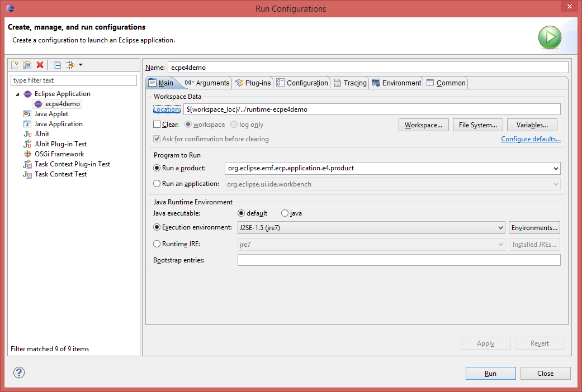Select the OSGi Framework configuration type
The width and height of the screenshot is (582, 392).
(59, 154)
